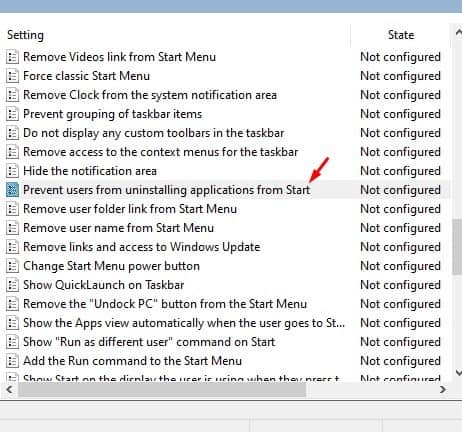462x432 pixels.
Task: Click the horizontal scrollbar left arrow
Action: 9,389
